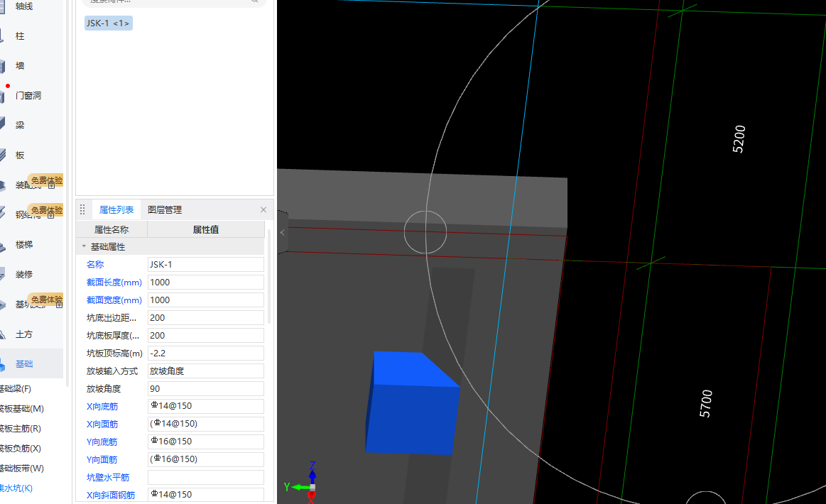Collapse the 基础属性 group
The width and height of the screenshot is (826, 504).
click(x=84, y=246)
